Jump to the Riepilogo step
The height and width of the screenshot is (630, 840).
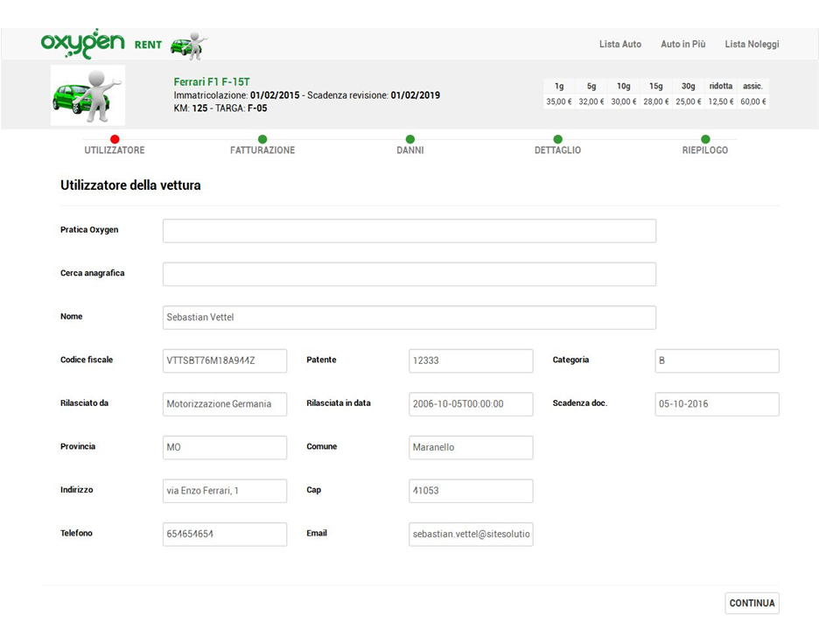point(705,150)
